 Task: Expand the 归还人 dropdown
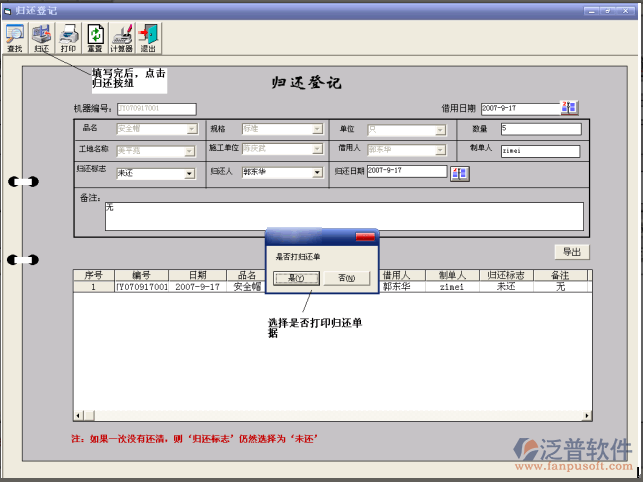point(316,173)
